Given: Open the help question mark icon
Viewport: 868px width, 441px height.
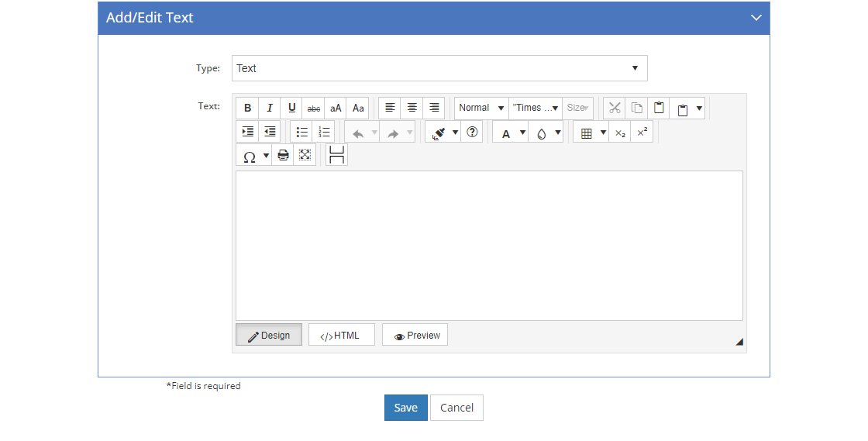Looking at the screenshot, I should pos(472,133).
